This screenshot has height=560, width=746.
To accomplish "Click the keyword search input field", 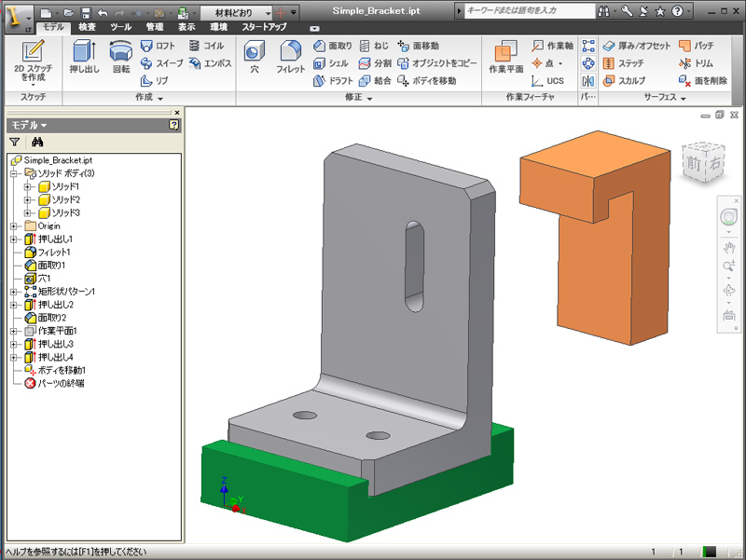I will pos(527,11).
